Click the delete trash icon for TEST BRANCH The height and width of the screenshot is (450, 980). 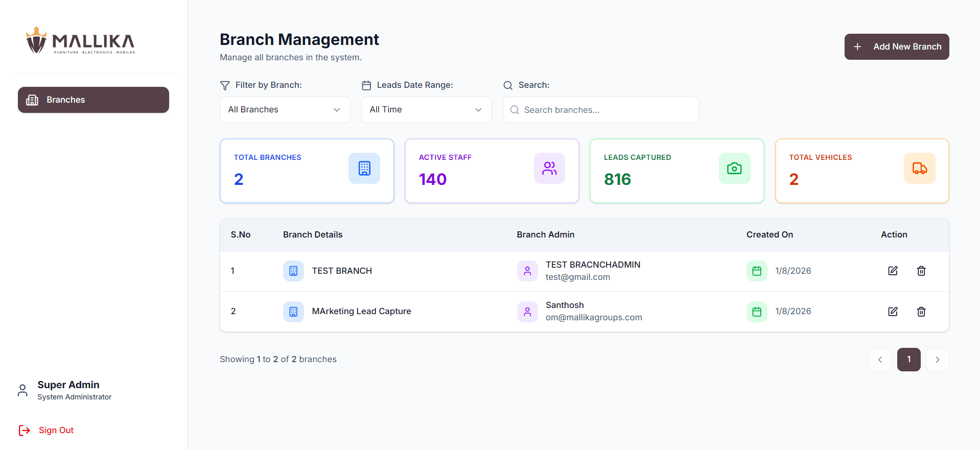pos(921,271)
